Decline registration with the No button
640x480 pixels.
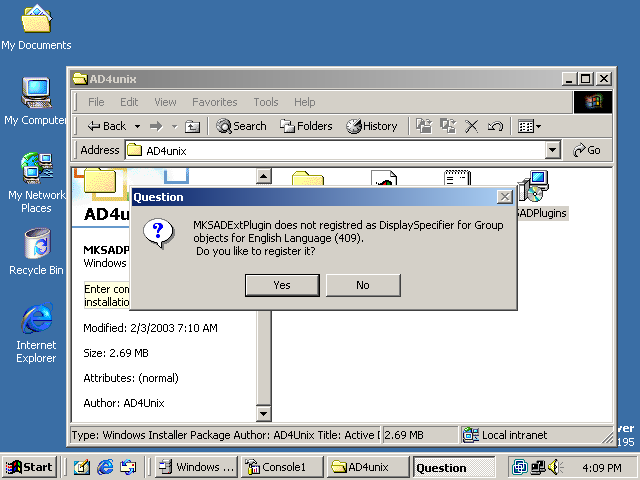[363, 285]
